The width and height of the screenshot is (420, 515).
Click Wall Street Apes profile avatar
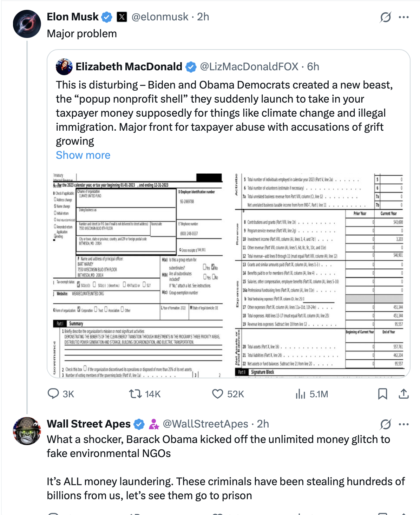[x=27, y=431]
